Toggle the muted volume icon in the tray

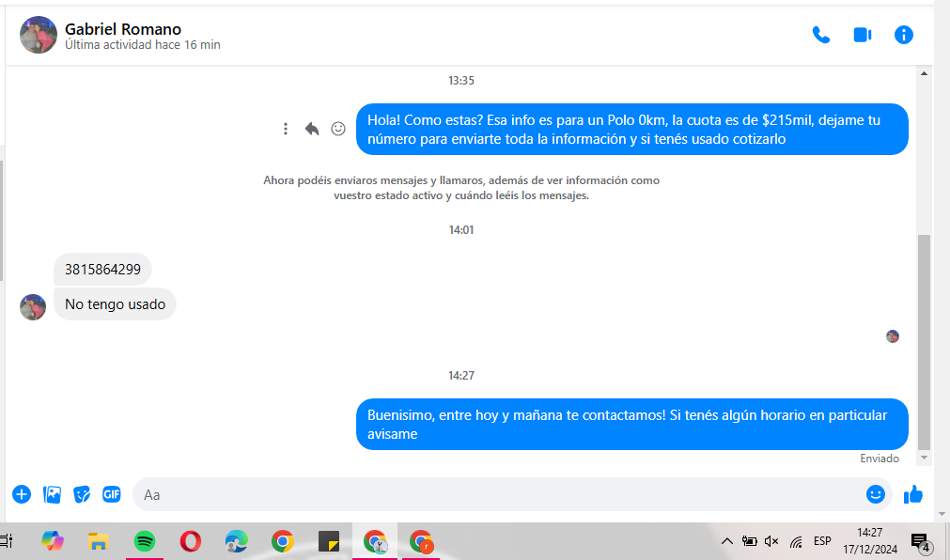pyautogui.click(x=771, y=541)
